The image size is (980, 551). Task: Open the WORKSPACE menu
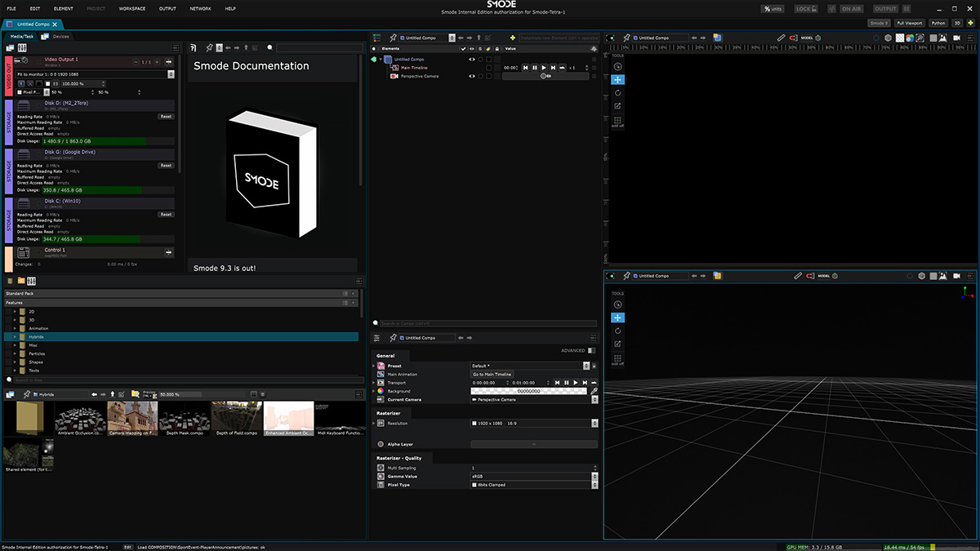132,8
